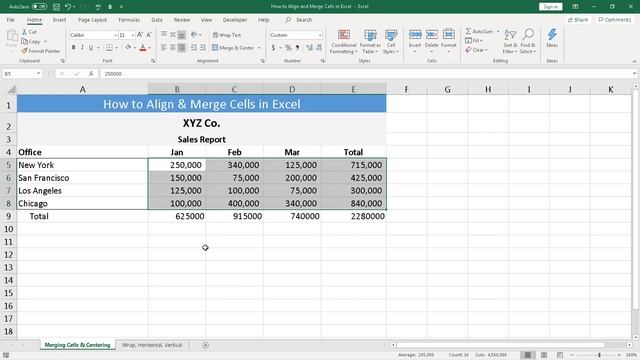Image resolution: width=640 pixels, height=360 pixels.
Task: Toggle Italic formatting
Action: 82,48
